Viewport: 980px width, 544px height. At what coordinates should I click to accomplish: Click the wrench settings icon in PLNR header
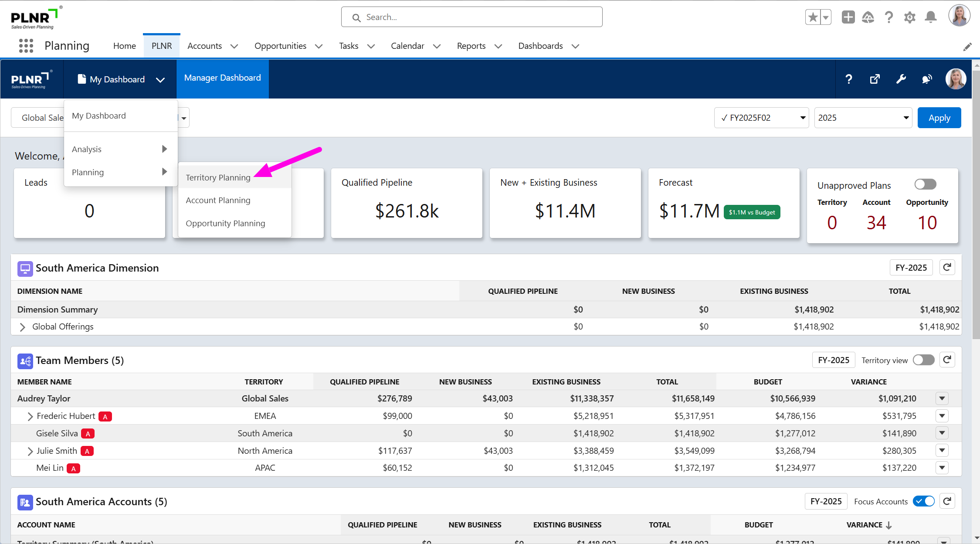pos(901,79)
